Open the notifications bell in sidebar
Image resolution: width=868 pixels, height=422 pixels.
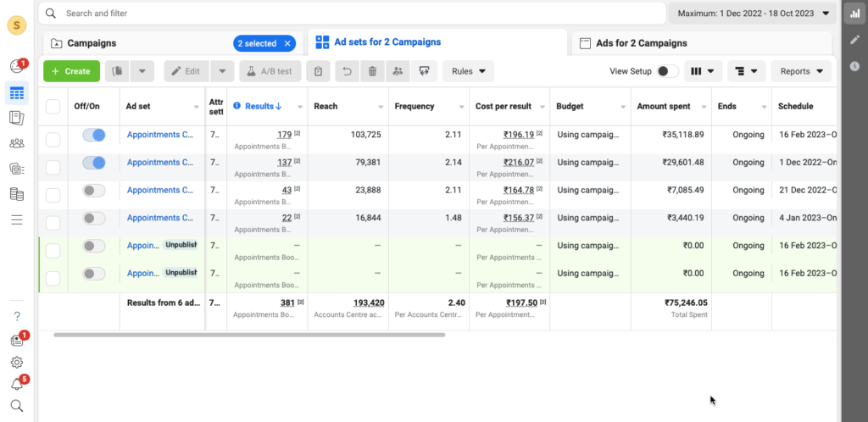[x=16, y=384]
